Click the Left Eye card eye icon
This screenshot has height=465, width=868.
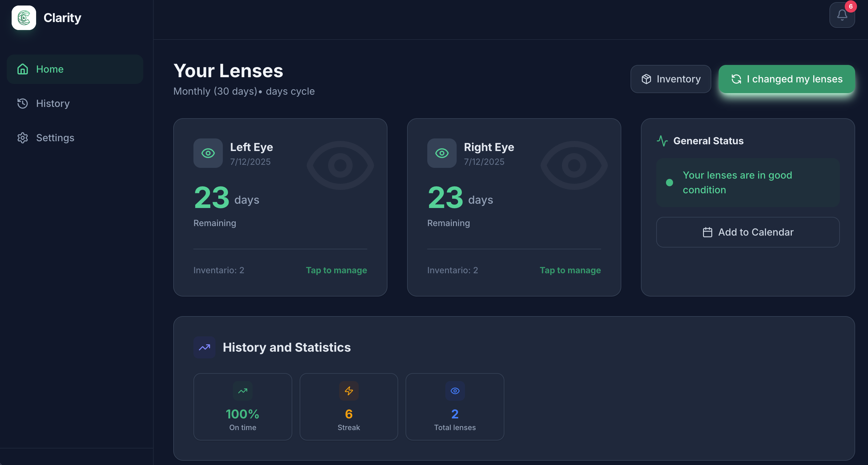[x=208, y=153]
